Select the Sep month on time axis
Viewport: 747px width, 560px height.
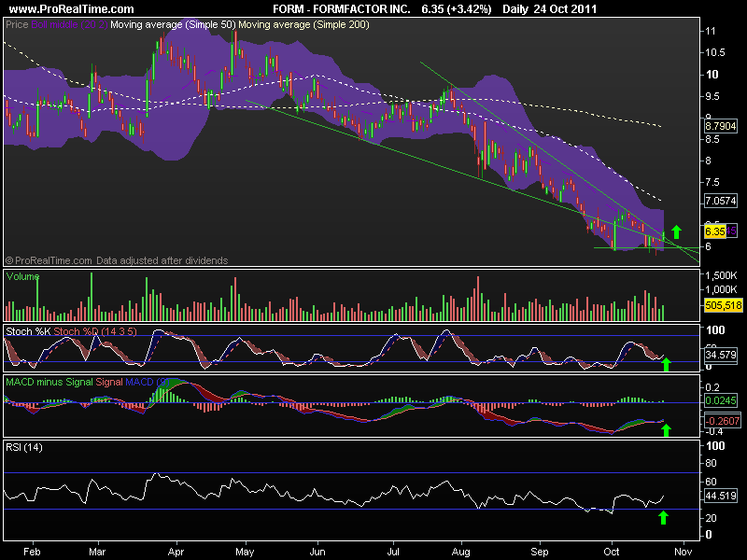[x=540, y=552]
